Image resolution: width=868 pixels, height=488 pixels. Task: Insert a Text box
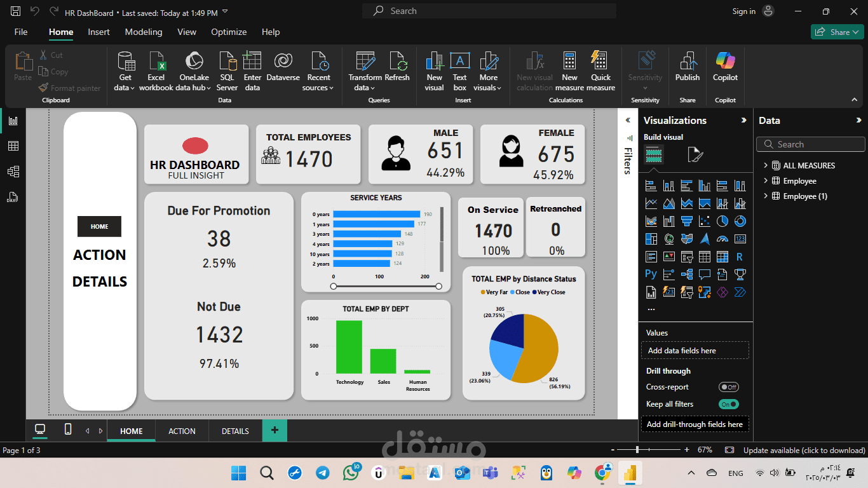click(459, 71)
